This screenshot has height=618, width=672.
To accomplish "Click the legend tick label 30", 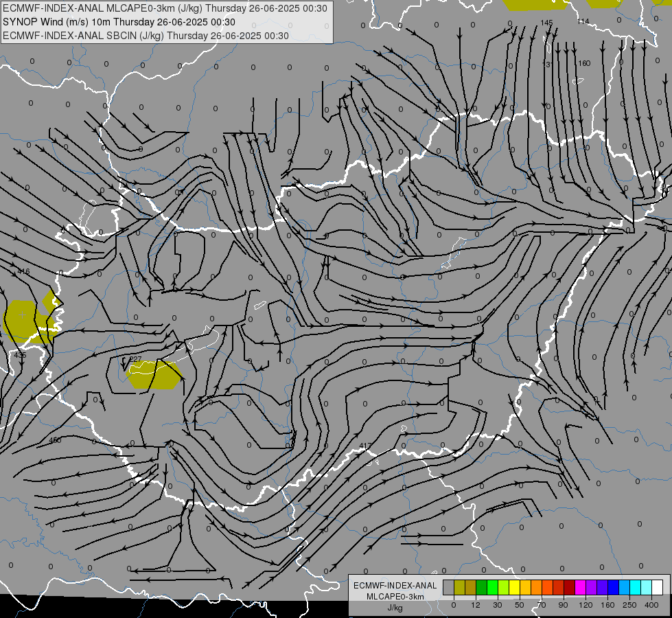I will coord(498,605).
